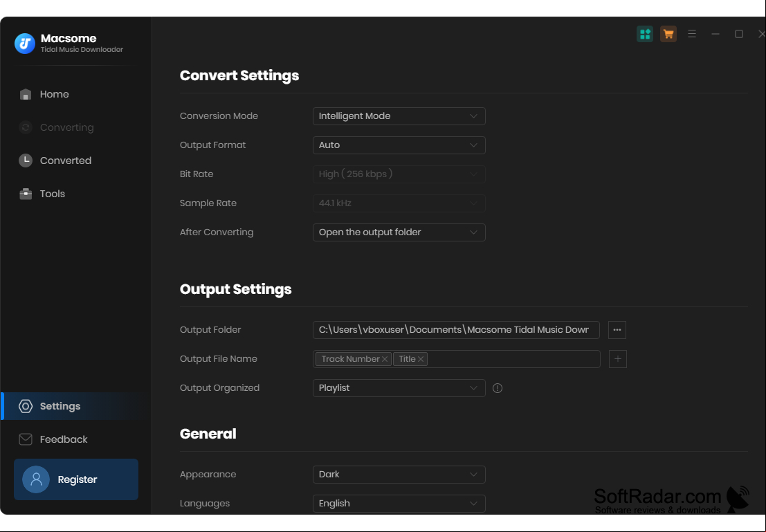Click the user avatar icon beside Register
Screen dimensions: 766x532
(36, 479)
